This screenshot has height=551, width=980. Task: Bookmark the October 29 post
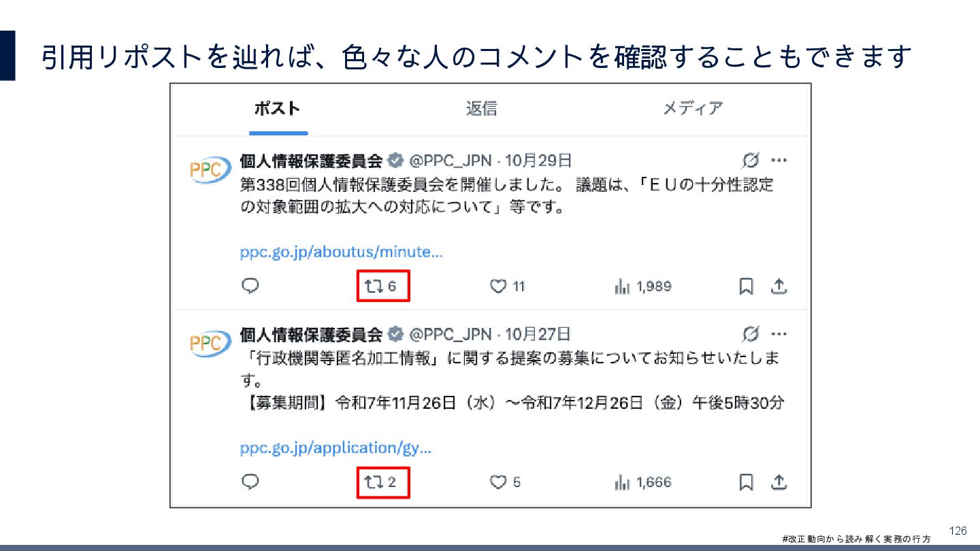[x=747, y=286]
